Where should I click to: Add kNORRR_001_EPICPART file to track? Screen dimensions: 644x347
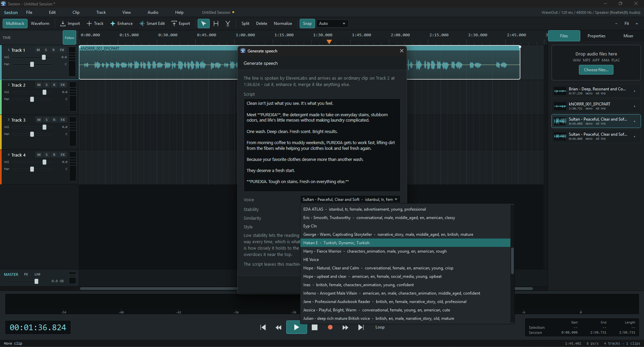point(634,106)
